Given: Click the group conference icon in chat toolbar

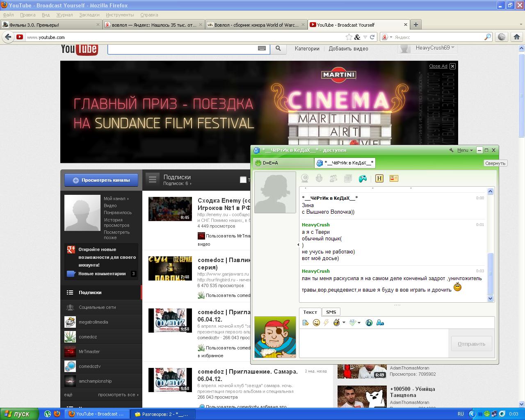Looking at the screenshot, I should click(x=333, y=178).
